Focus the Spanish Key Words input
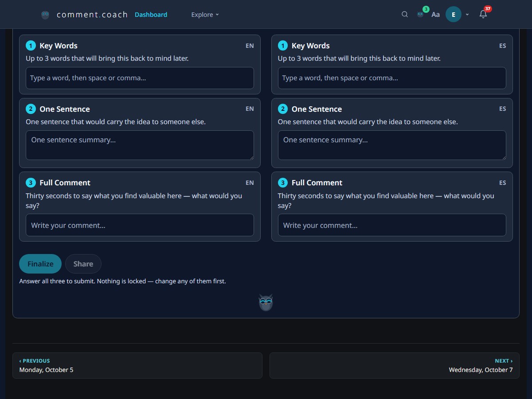 392,78
